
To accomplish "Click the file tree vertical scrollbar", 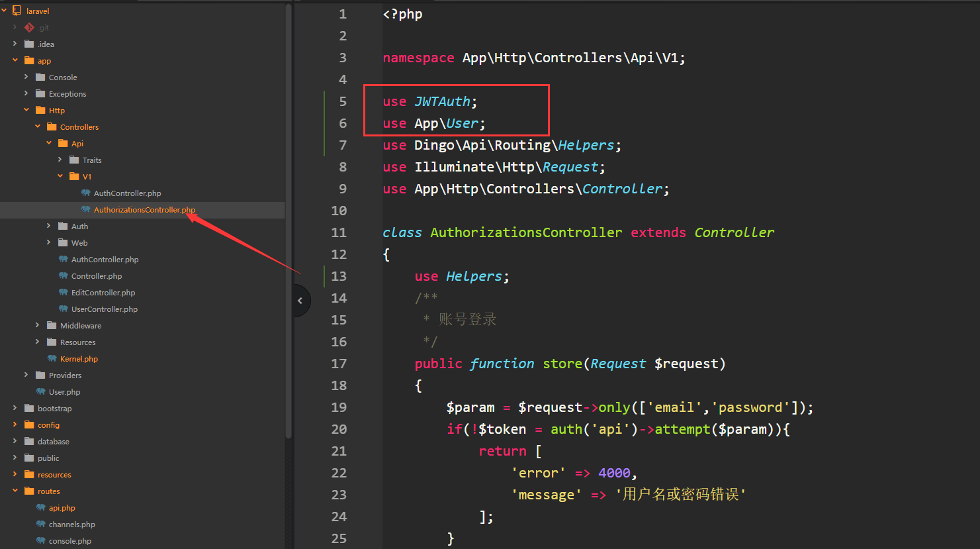I will [x=289, y=222].
